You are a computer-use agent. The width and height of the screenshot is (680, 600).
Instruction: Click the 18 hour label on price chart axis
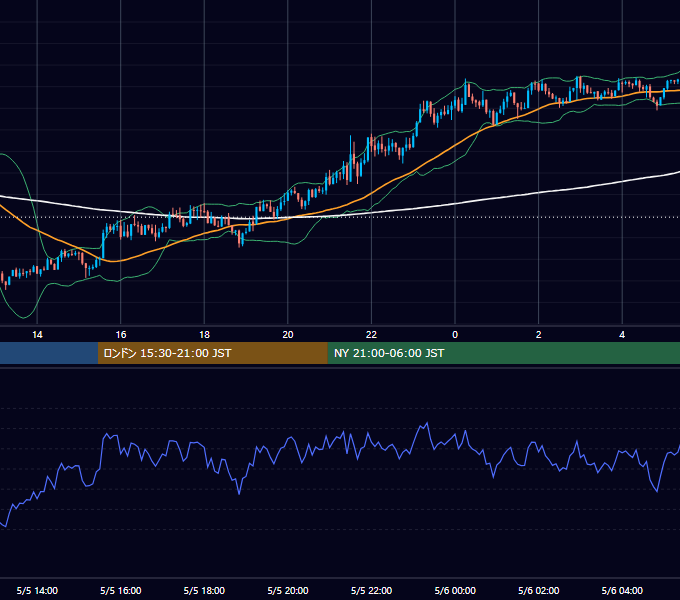pyautogui.click(x=204, y=335)
